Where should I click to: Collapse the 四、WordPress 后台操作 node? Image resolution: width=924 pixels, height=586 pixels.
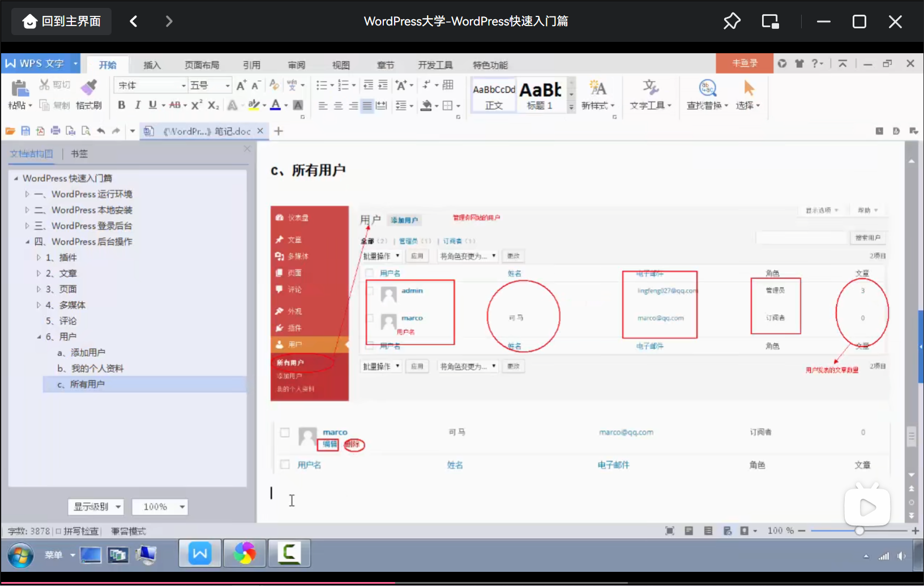[27, 242]
